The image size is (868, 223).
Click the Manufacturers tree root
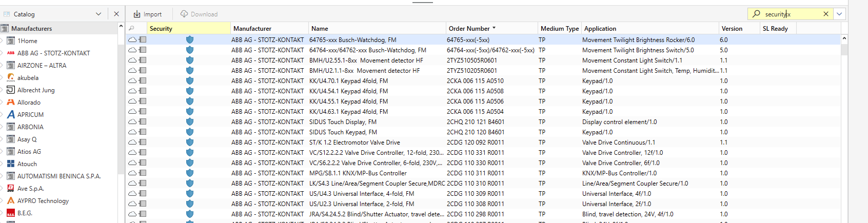(x=31, y=29)
